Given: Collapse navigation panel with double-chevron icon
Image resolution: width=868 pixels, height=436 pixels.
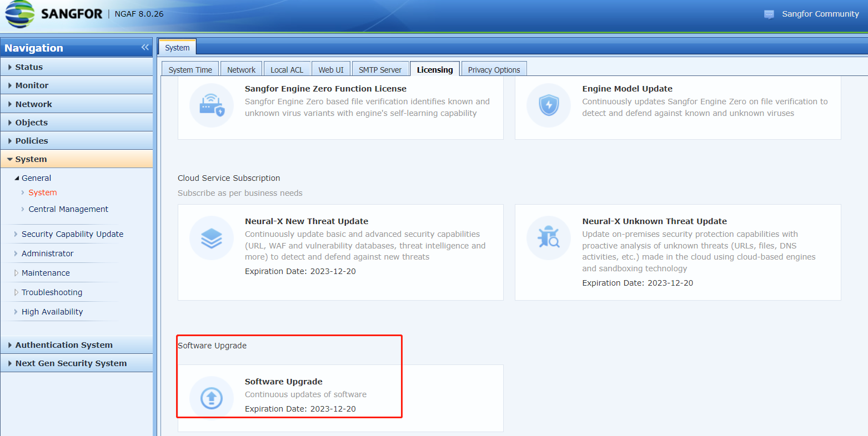Looking at the screenshot, I should pyautogui.click(x=145, y=48).
